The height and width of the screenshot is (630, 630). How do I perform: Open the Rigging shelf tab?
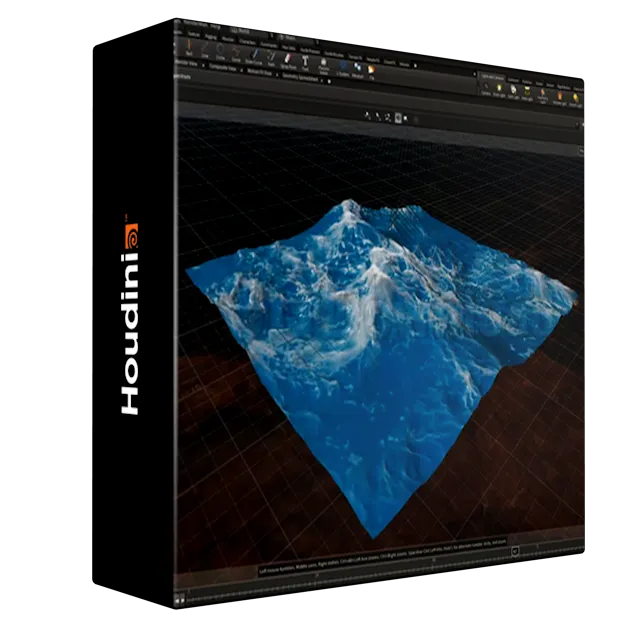tap(211, 37)
